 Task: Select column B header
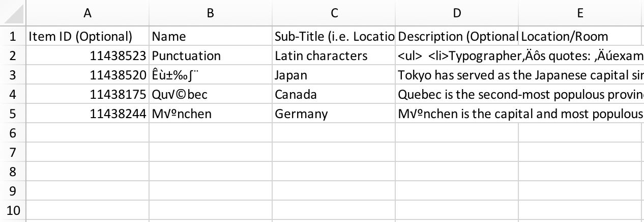coord(211,14)
